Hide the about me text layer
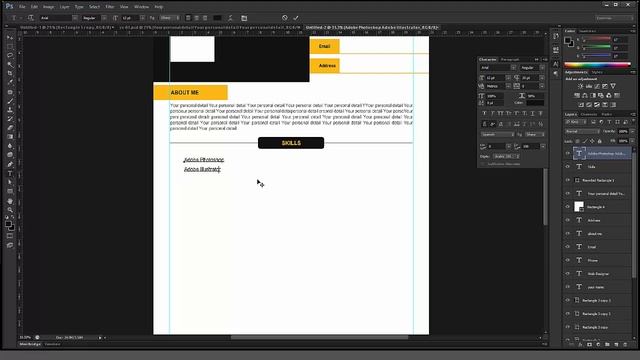The width and height of the screenshot is (640, 360). pyautogui.click(x=567, y=233)
